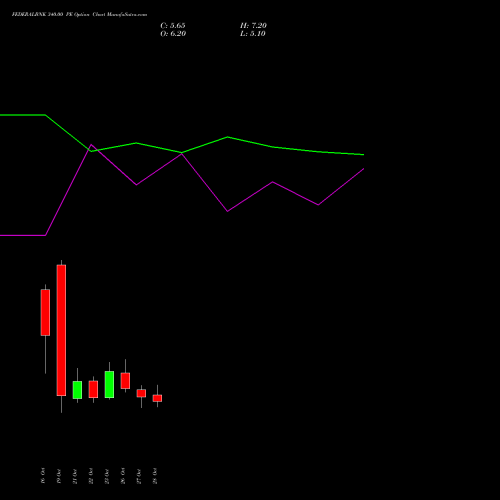Select the red 28 Oct candlestick

157,398
